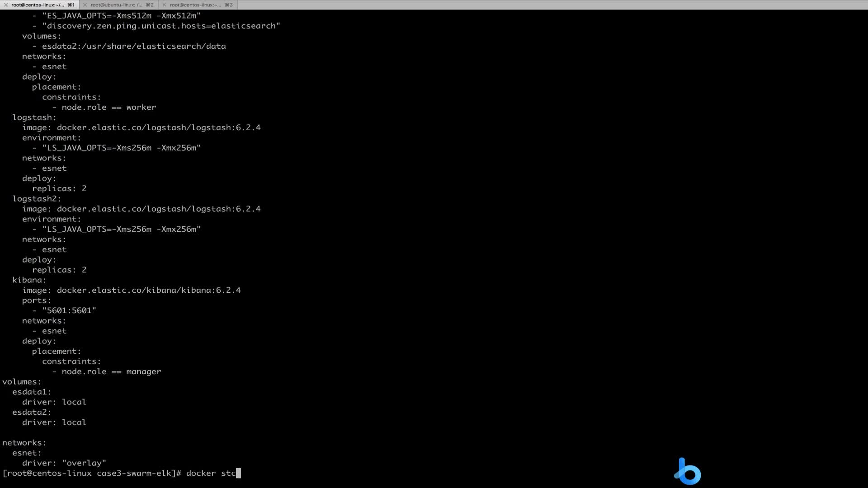Close the root@ubuntu-linux tab
Screen dimensions: 868x488
(85, 5)
